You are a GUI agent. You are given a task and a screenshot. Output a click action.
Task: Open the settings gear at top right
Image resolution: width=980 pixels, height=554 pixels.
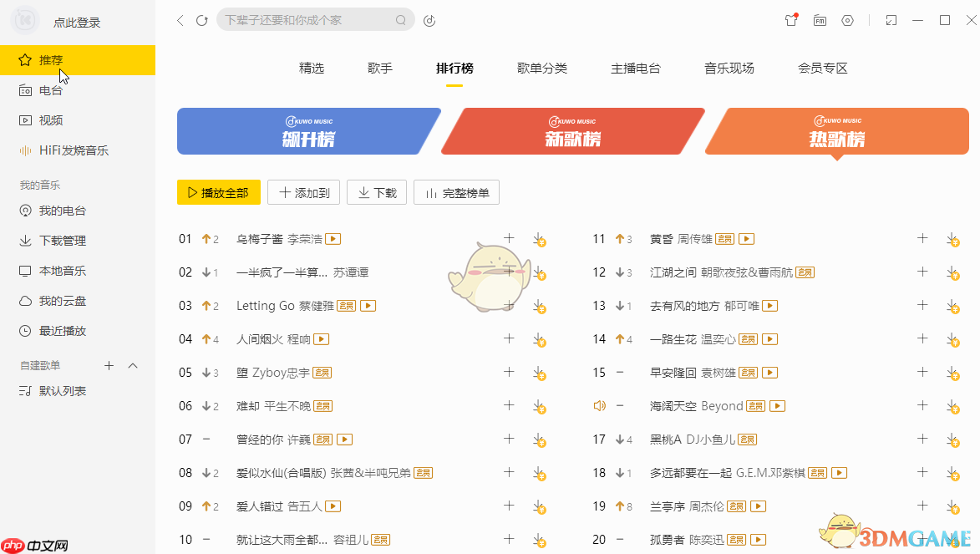[847, 20]
